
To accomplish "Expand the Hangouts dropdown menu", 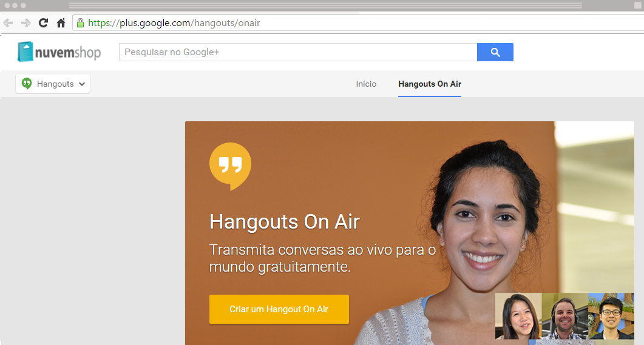I will click(x=53, y=84).
